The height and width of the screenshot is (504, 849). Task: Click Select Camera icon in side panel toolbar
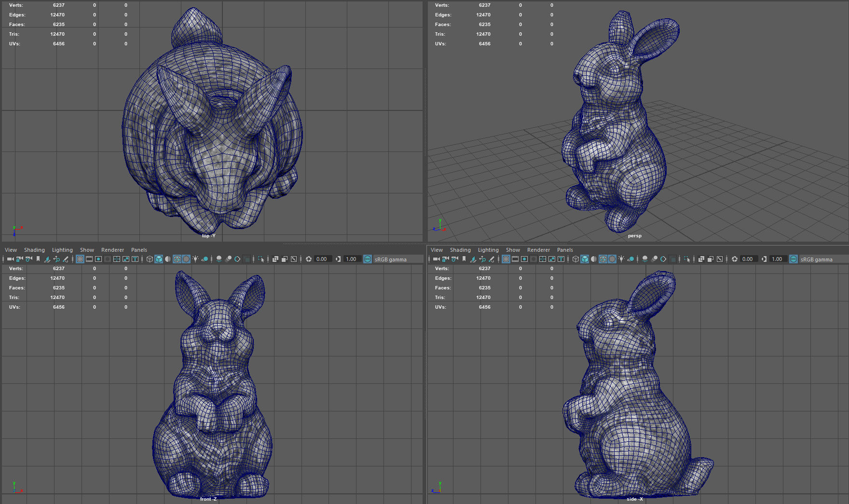coord(437,259)
